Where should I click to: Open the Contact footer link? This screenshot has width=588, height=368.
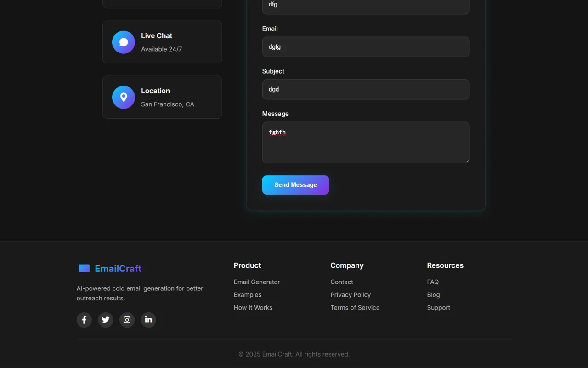(x=342, y=282)
